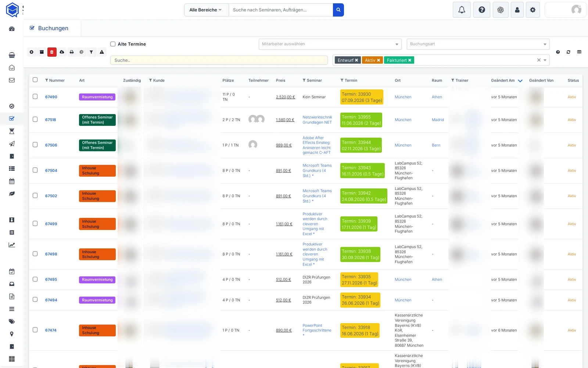Screen dimensions: 588x368
Task: Open the settings gear in top bar
Action: 533,10
